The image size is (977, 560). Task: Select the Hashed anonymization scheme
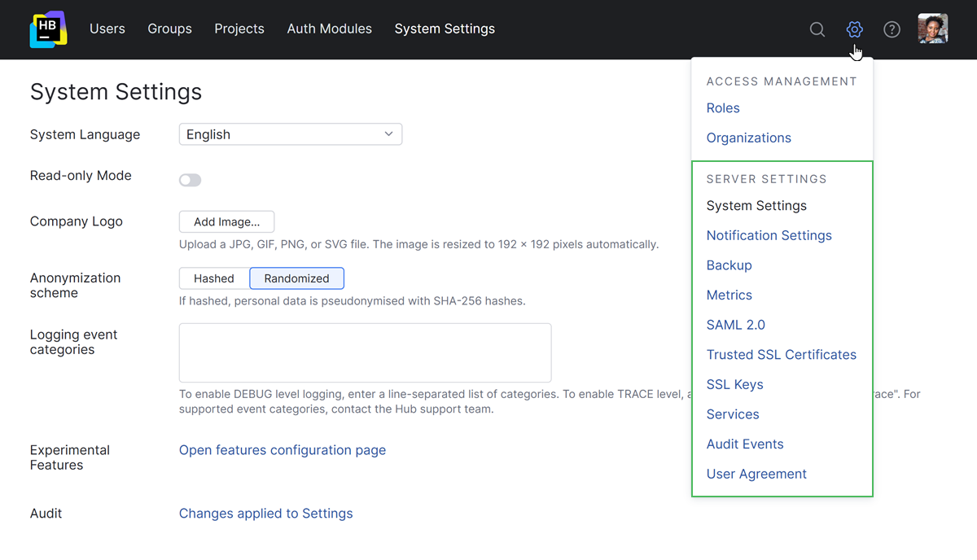[x=214, y=278]
